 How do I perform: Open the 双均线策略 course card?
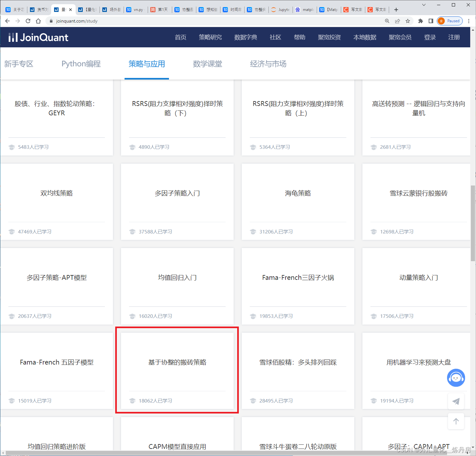click(57, 202)
